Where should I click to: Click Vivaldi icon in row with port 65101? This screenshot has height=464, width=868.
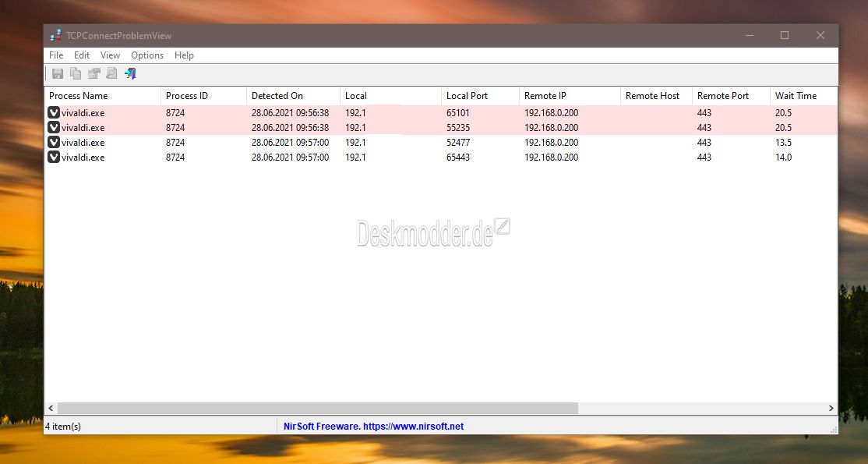click(x=54, y=112)
